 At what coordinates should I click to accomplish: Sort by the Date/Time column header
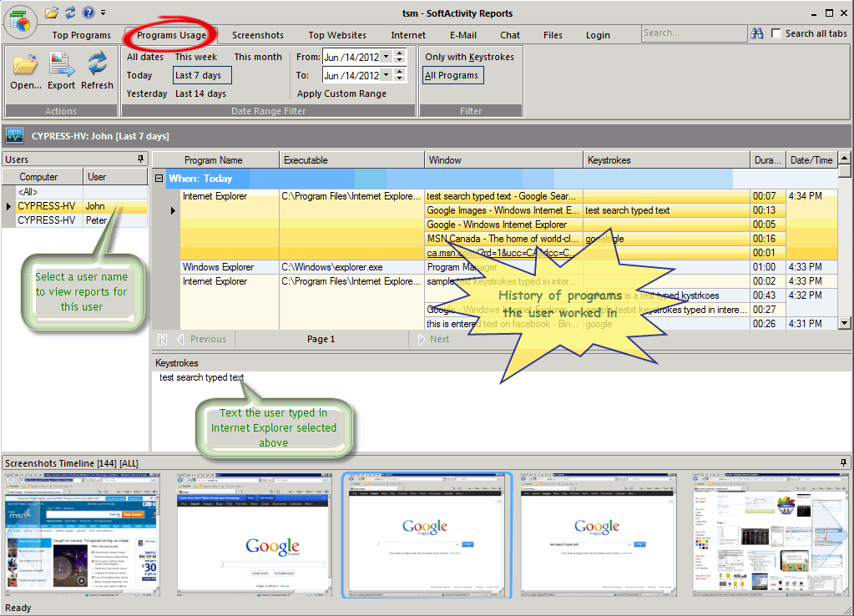[811, 160]
